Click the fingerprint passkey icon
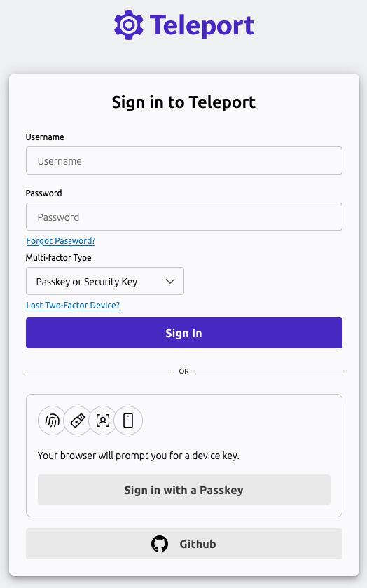 [53, 421]
